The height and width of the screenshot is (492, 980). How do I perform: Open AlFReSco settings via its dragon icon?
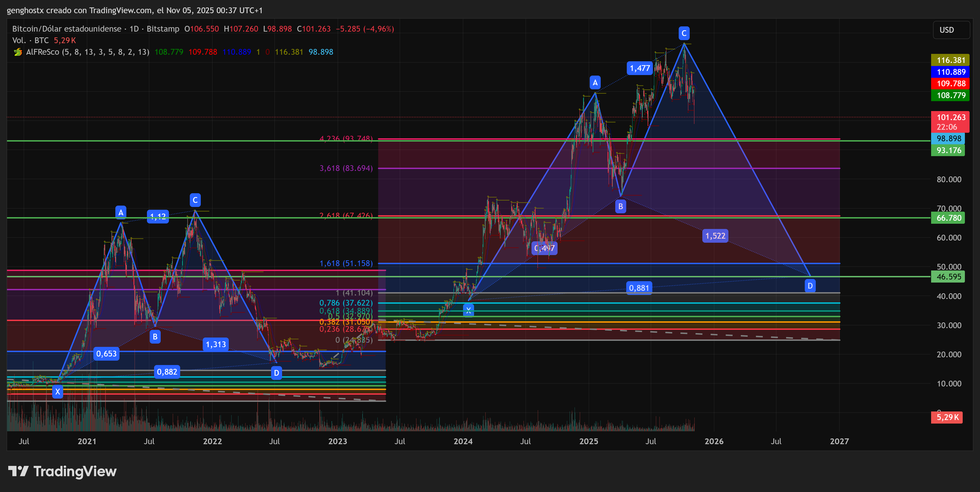click(18, 52)
